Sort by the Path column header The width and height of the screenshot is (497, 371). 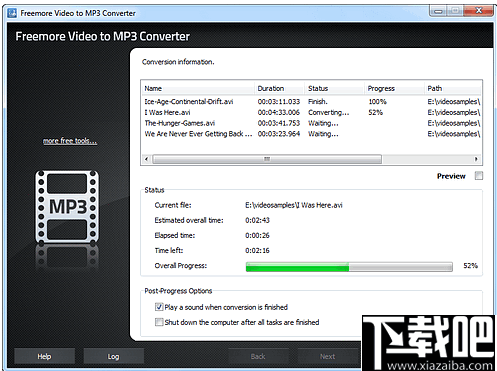[x=453, y=88]
